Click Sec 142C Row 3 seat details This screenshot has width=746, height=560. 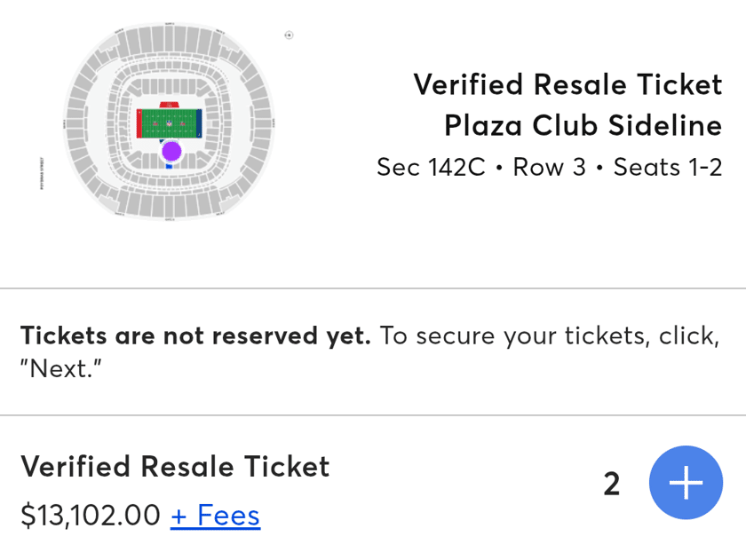click(550, 167)
